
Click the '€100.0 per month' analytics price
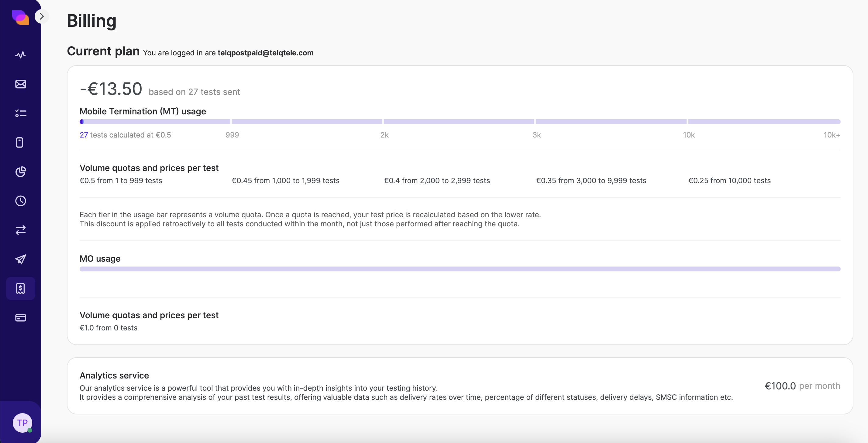(x=803, y=386)
